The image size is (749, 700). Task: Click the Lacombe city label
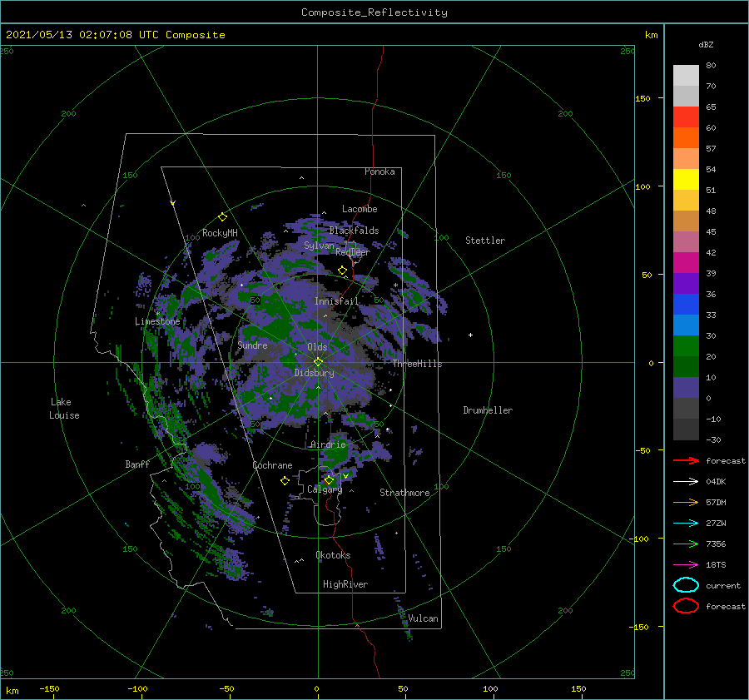[360, 209]
